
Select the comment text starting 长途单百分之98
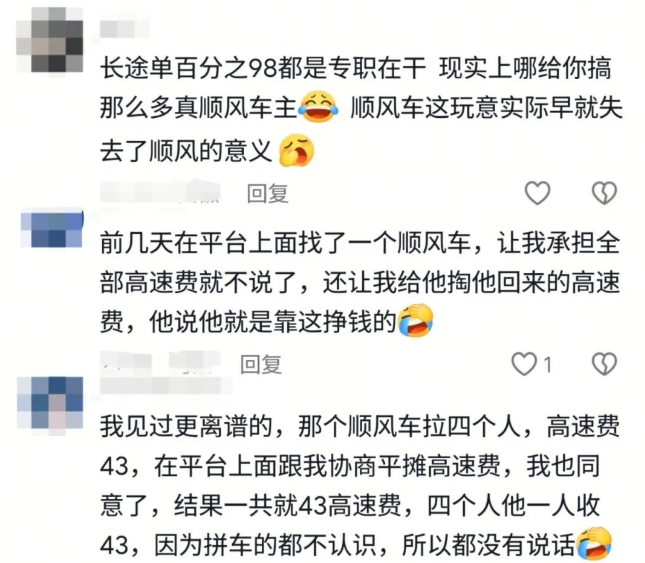click(361, 109)
